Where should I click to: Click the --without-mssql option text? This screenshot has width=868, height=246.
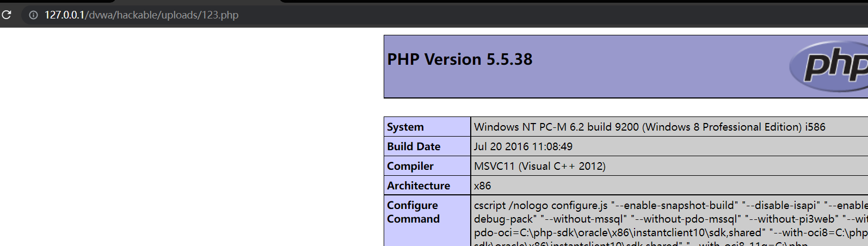[x=583, y=219]
